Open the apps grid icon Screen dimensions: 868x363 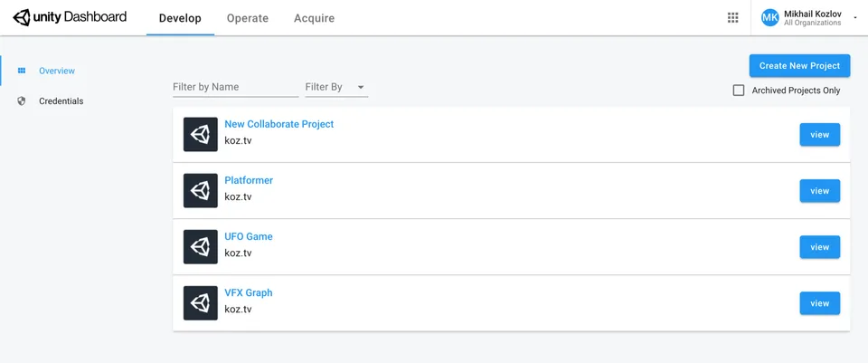point(733,18)
